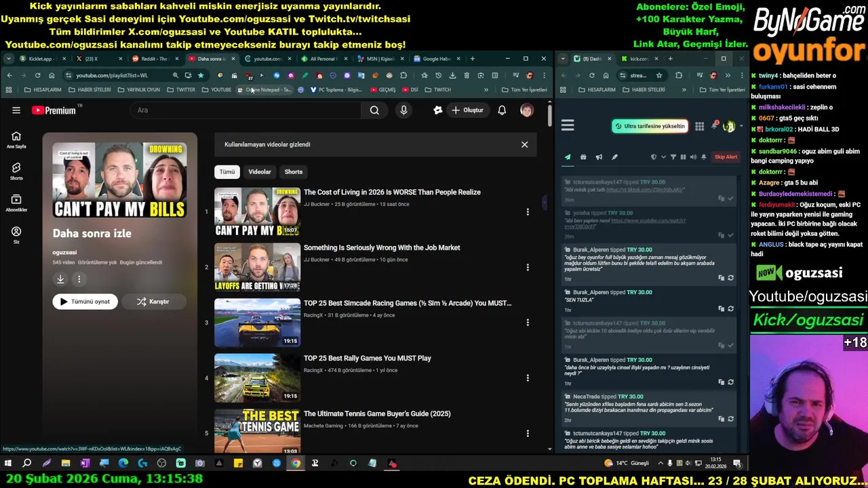Click Karıştır shuffle button

point(153,302)
